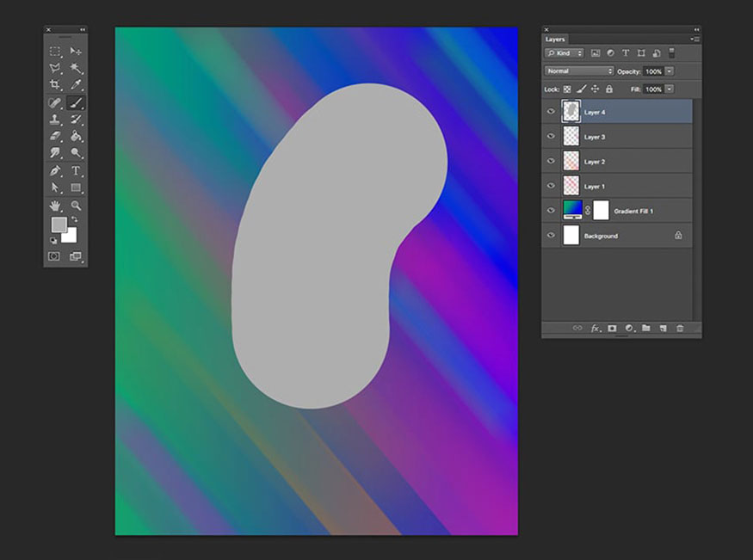Select Layer 2 in Layers panel

pyautogui.click(x=617, y=162)
